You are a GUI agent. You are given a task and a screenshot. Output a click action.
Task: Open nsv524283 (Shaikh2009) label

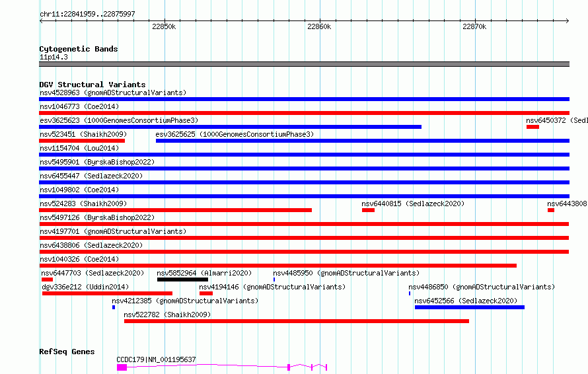point(83,204)
